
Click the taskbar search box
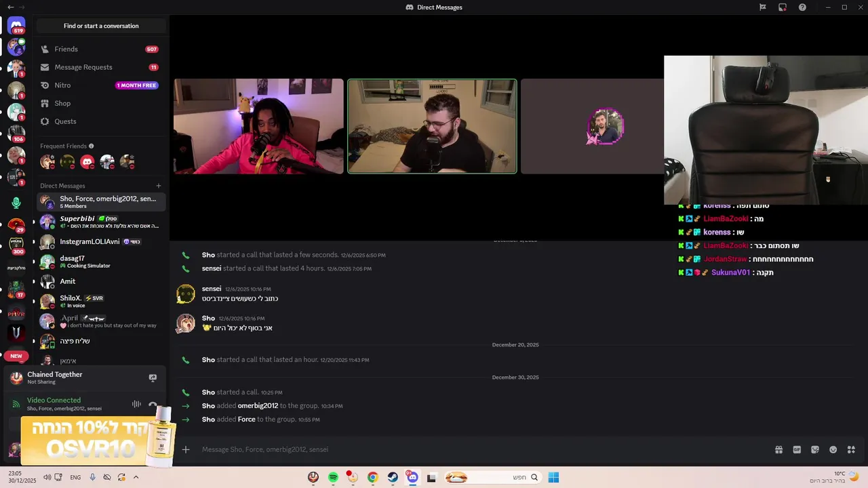[493, 477]
